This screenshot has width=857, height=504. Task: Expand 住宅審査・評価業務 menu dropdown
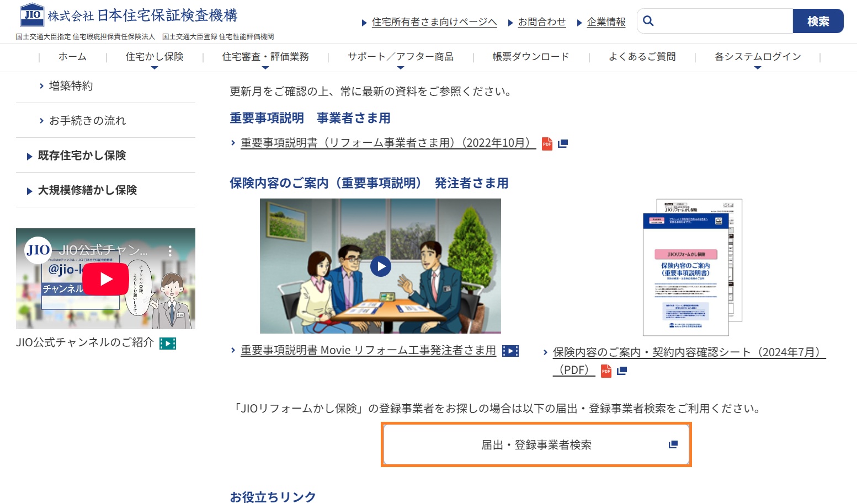[265, 68]
